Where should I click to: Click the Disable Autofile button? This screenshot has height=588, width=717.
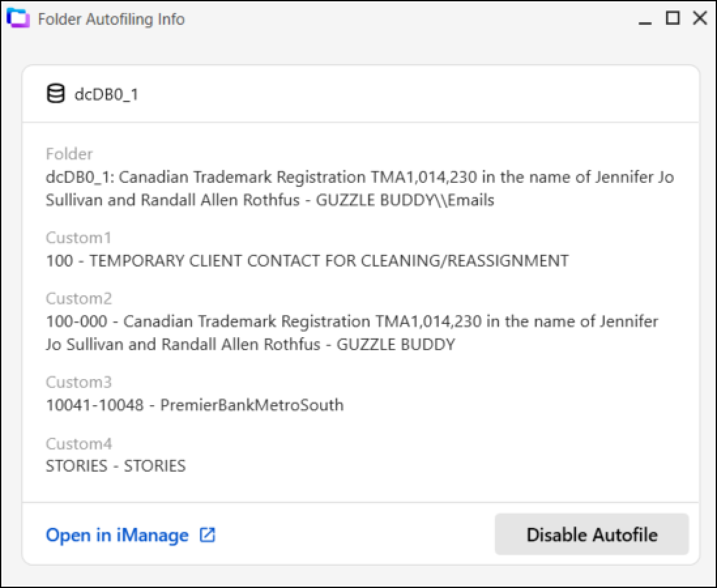click(592, 534)
